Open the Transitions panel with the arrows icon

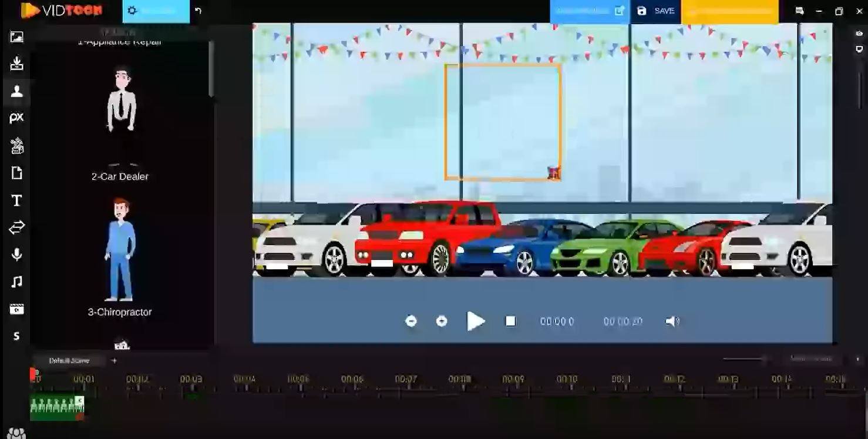pos(16,227)
